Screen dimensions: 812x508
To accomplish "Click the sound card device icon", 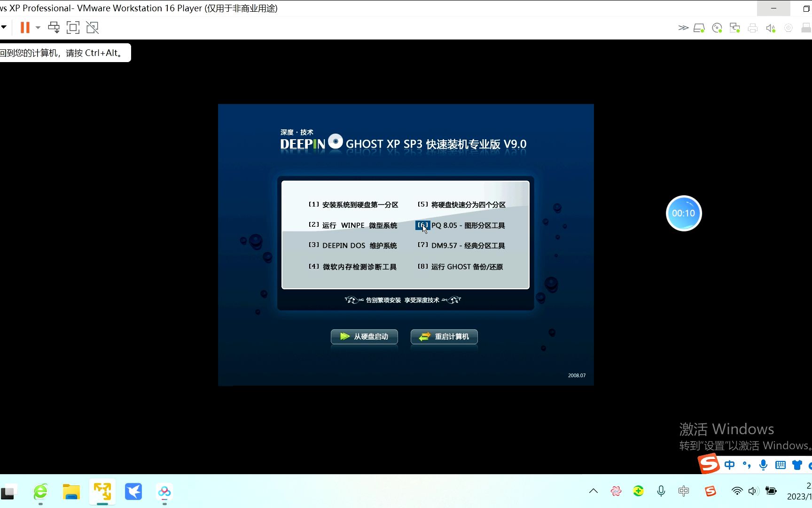I will (771, 28).
